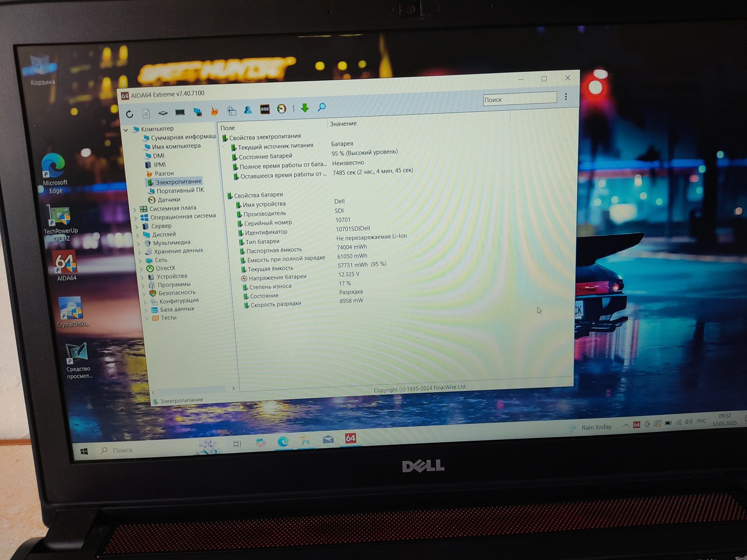Select AIDA64 desktop shortcut

point(66,266)
